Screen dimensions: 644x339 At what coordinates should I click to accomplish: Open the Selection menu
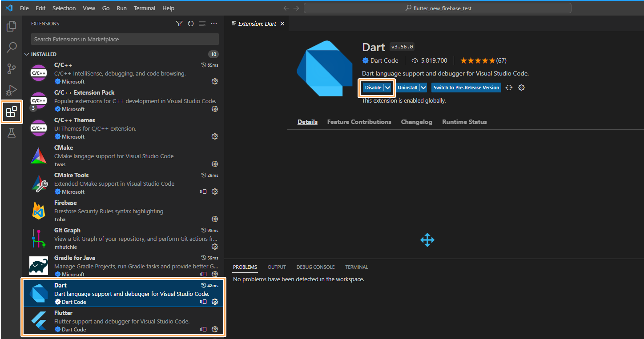[x=64, y=8]
